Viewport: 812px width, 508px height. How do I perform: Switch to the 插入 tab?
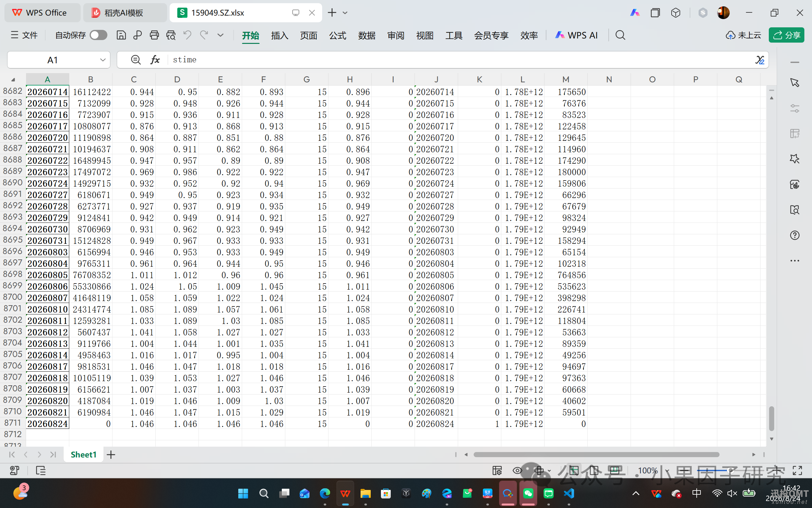click(x=280, y=35)
